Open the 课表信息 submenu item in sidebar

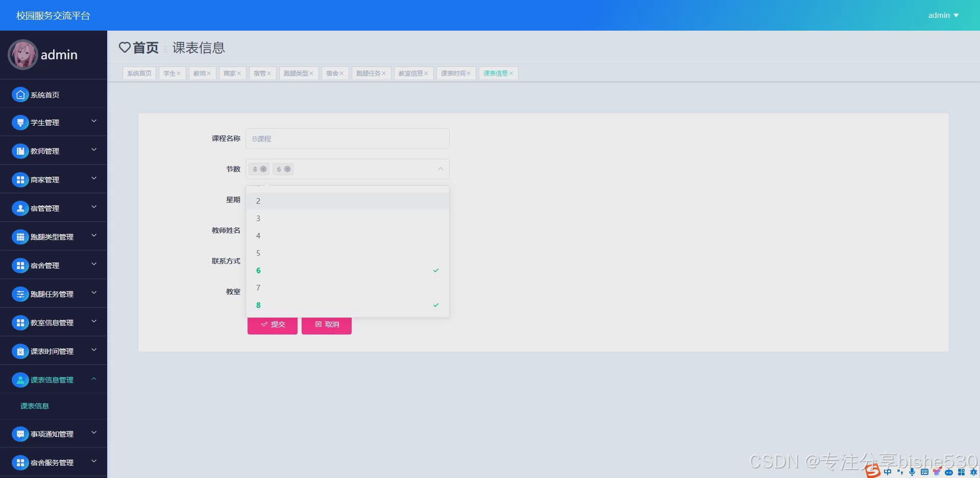pos(35,406)
